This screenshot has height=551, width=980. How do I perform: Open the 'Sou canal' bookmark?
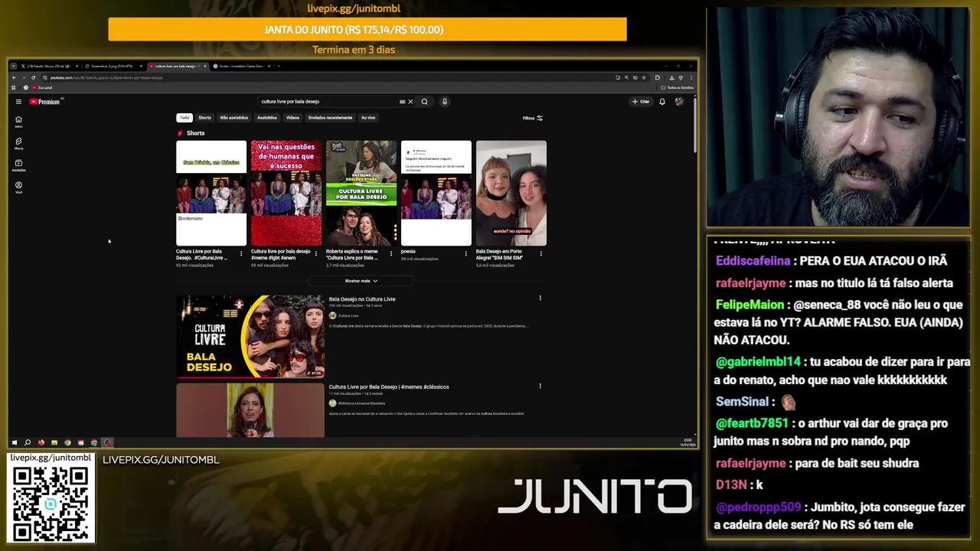pyautogui.click(x=42, y=87)
